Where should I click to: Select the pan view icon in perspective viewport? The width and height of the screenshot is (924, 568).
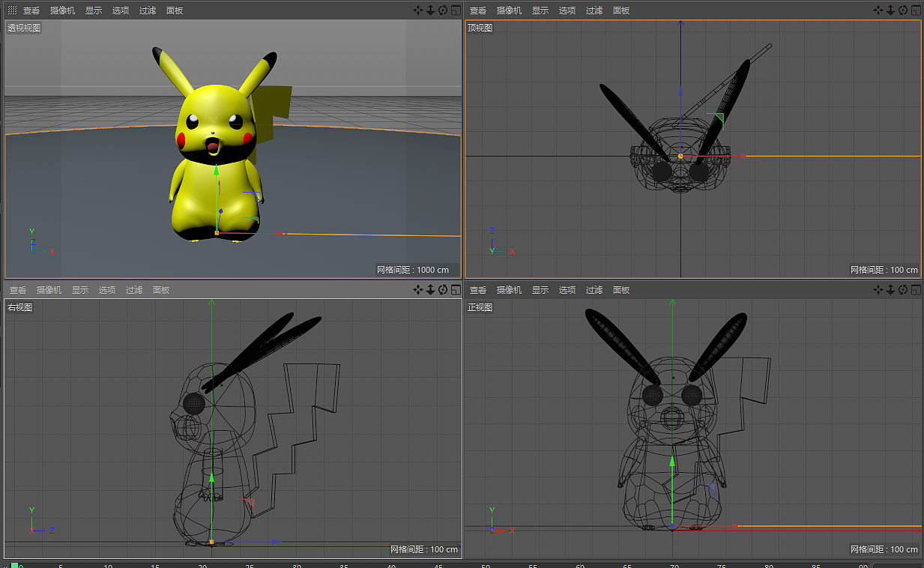[x=418, y=10]
